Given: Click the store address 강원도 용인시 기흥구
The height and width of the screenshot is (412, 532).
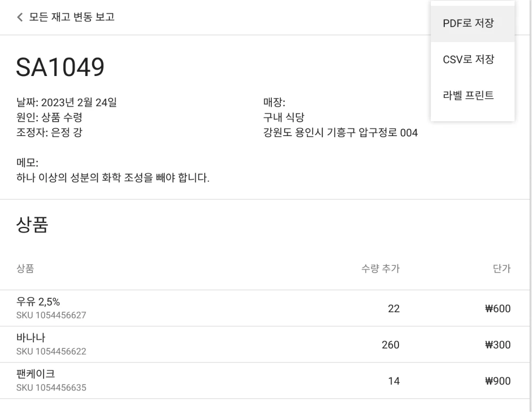Looking at the screenshot, I should point(339,133).
